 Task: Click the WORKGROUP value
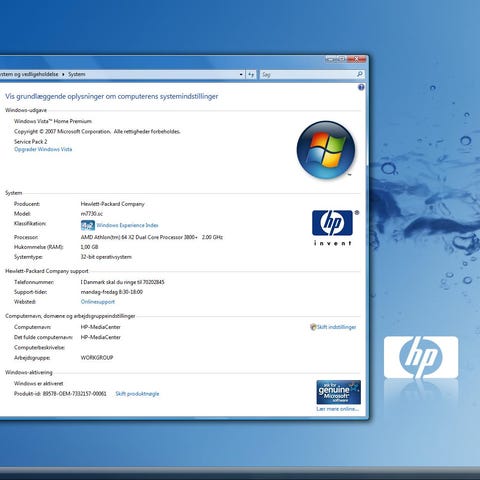(97, 358)
